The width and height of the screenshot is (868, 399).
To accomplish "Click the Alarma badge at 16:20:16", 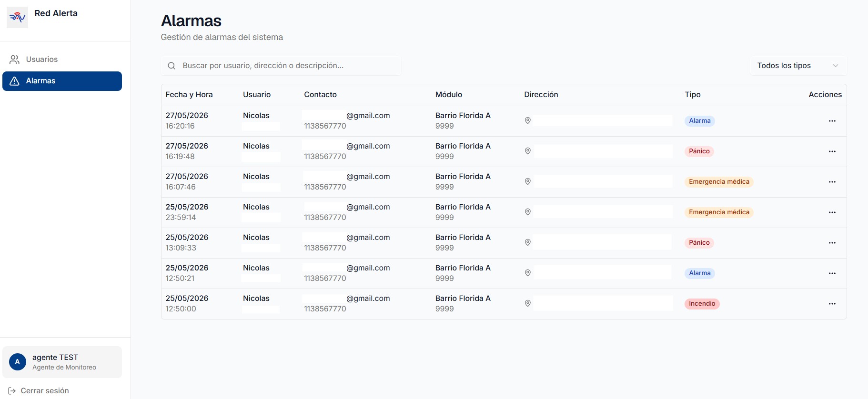I will [699, 121].
